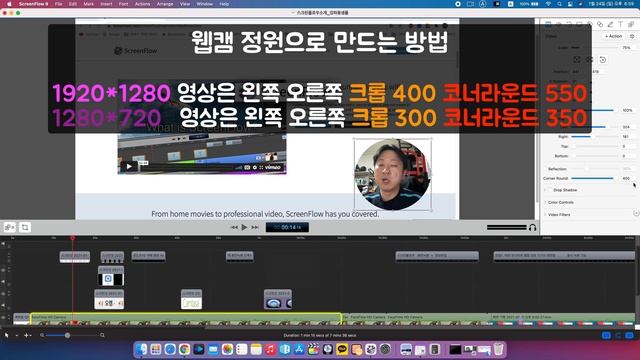The height and width of the screenshot is (360, 640).
Task: Open the Insert menu
Action: point(106,4)
